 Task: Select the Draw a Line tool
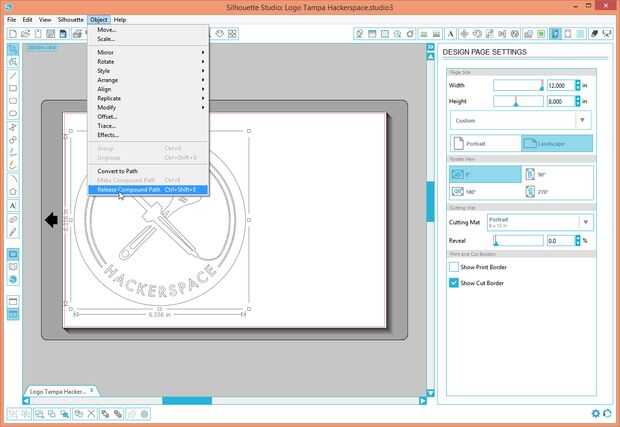[x=13, y=76]
